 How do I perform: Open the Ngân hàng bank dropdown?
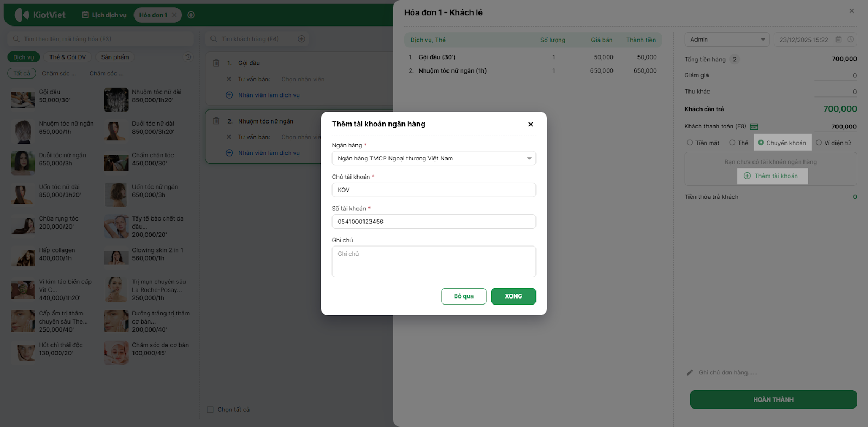(x=433, y=158)
